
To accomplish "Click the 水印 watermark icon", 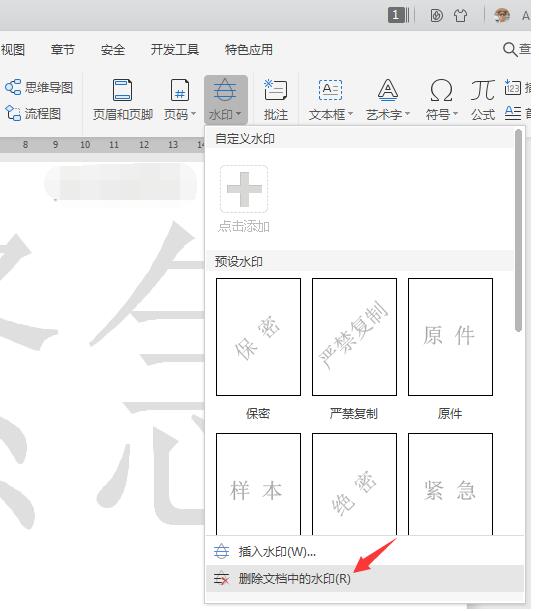I will (x=225, y=90).
